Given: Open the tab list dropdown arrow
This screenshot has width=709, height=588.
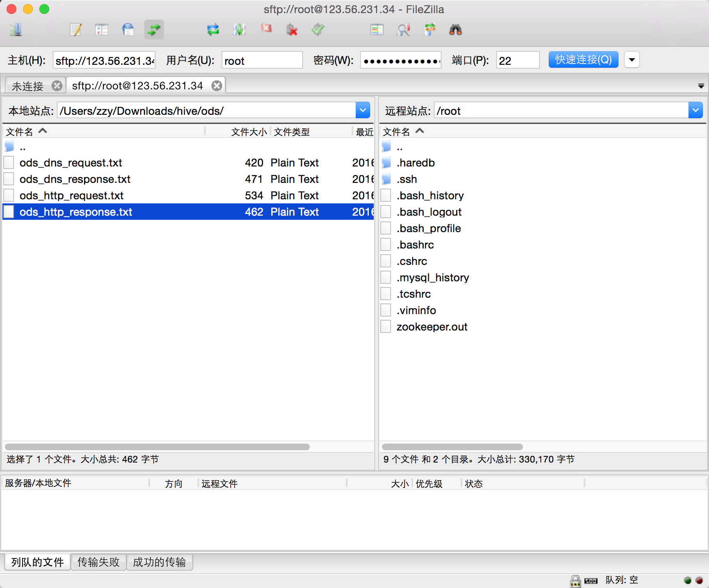Looking at the screenshot, I should [701, 86].
